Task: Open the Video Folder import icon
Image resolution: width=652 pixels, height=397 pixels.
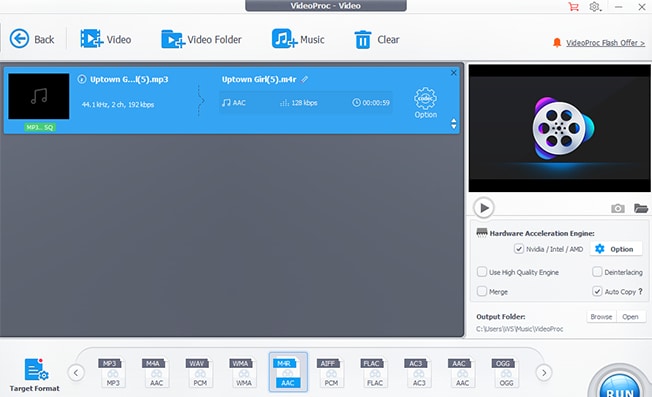Action: (173, 39)
